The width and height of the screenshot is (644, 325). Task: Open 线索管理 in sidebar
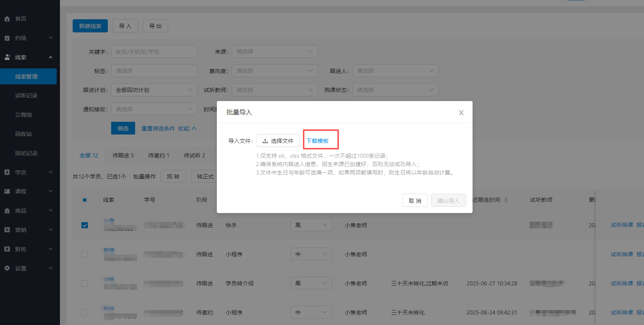pyautogui.click(x=28, y=76)
